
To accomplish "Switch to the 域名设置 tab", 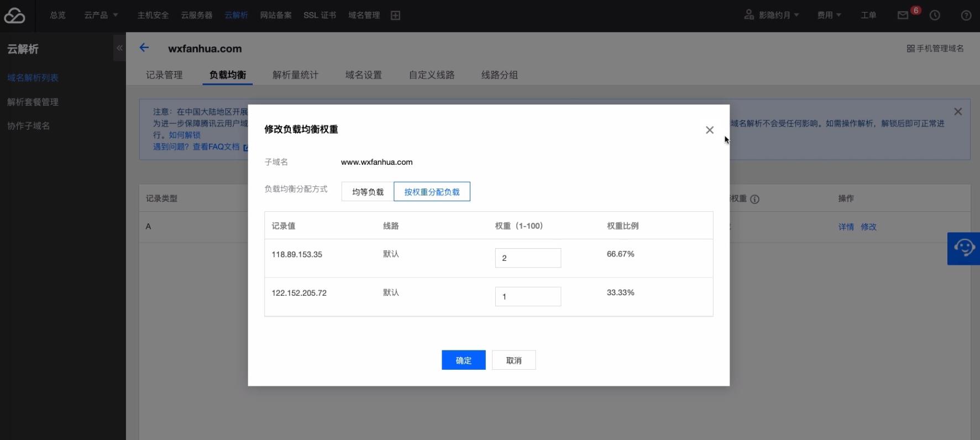I will [364, 75].
